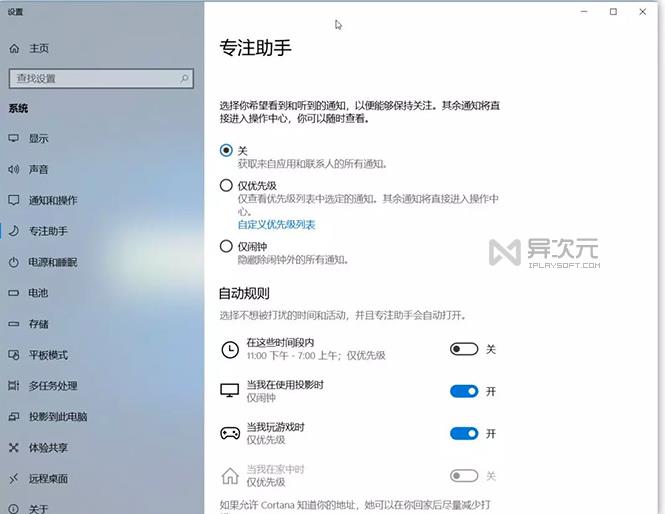The width and height of the screenshot is (665, 514).
Task: Click the Sound speaker icon
Action: (x=14, y=170)
